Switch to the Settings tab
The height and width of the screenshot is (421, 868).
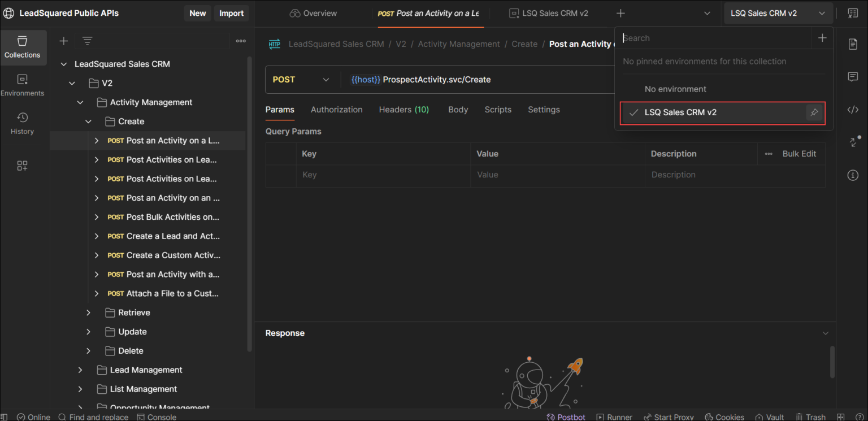pos(544,110)
